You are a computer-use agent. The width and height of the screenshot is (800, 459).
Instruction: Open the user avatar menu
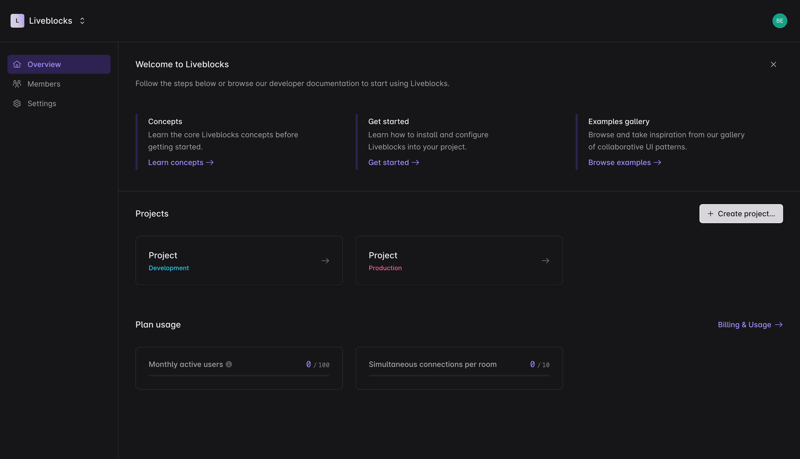pos(779,21)
